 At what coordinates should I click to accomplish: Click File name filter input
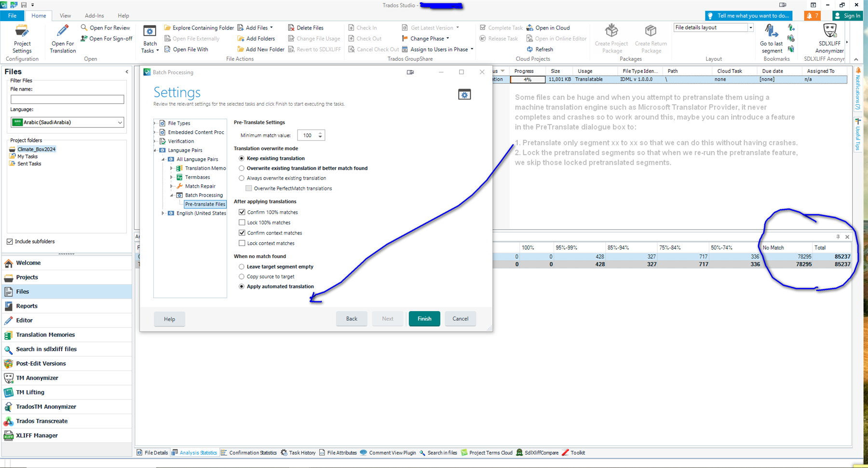(x=67, y=99)
